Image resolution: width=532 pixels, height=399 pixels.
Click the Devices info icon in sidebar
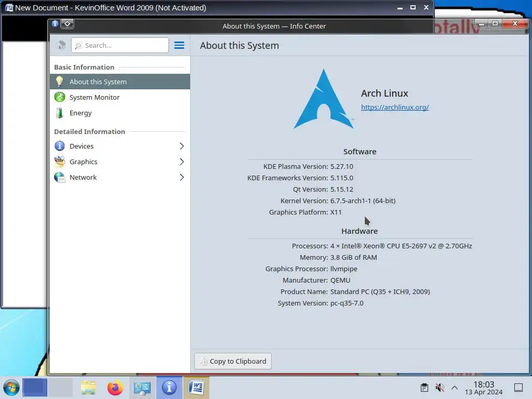pos(60,146)
